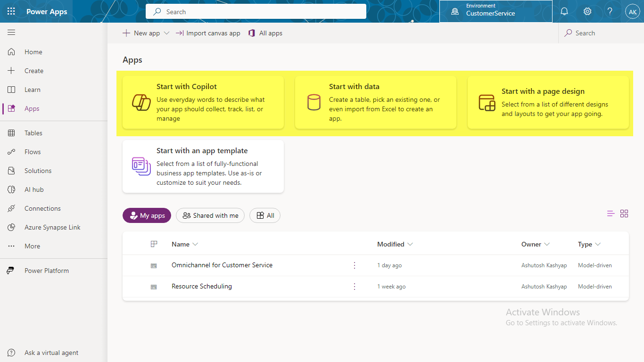Open the app launcher waffle icon
This screenshot has height=362, width=644.
[x=11, y=11]
